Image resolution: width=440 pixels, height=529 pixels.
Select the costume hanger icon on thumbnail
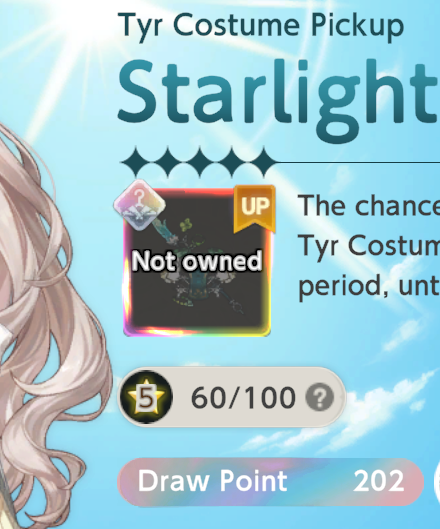click(140, 205)
